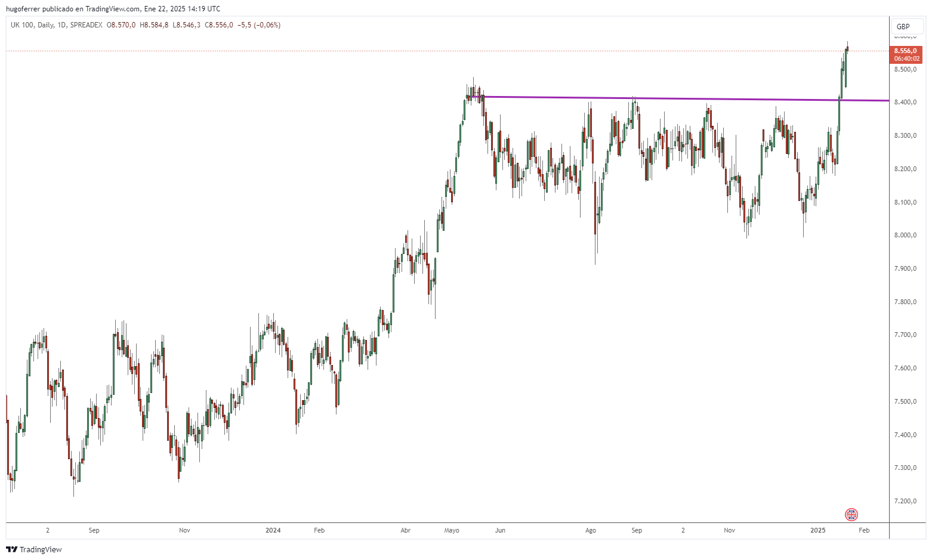Open the GBP currency selector
The height and width of the screenshot is (560, 932).
[903, 26]
